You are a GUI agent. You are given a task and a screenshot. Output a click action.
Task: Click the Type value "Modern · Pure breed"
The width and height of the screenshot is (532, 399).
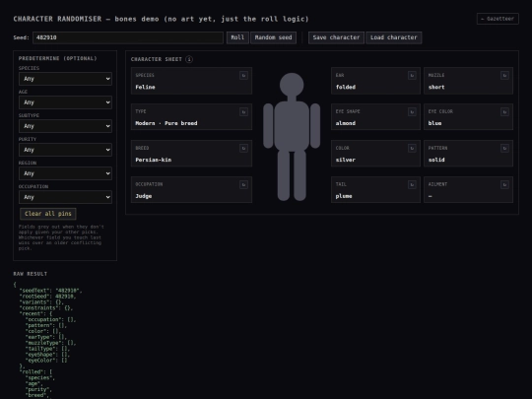pos(166,123)
